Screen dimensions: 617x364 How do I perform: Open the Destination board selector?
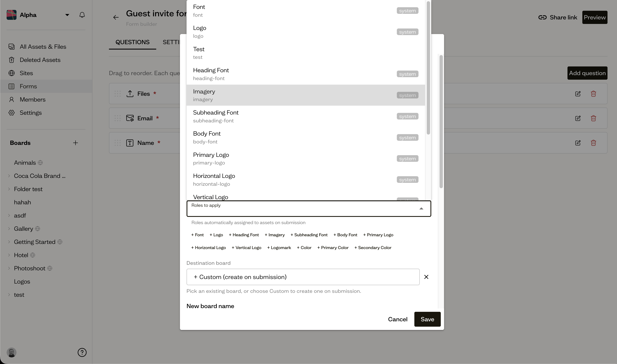point(303,277)
